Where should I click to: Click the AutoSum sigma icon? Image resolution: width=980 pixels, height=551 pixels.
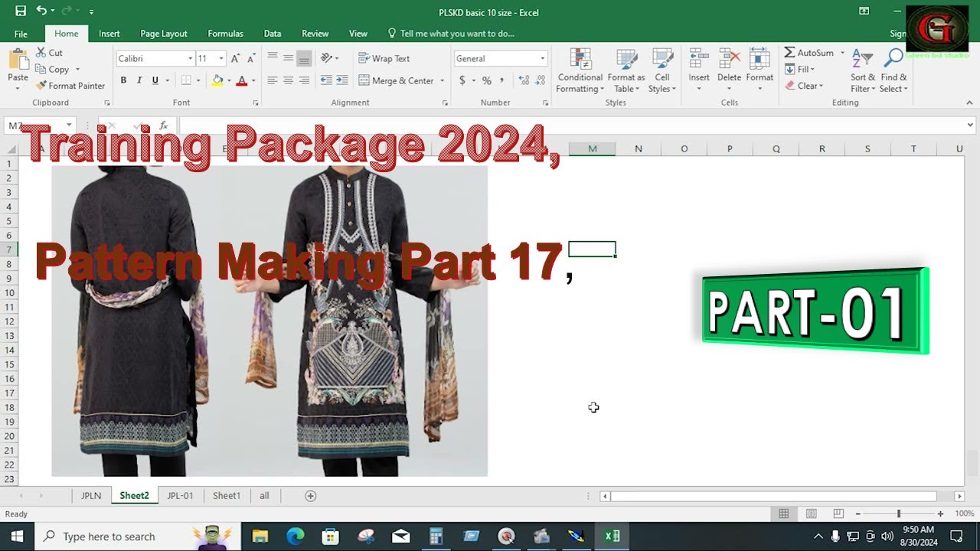tap(789, 53)
